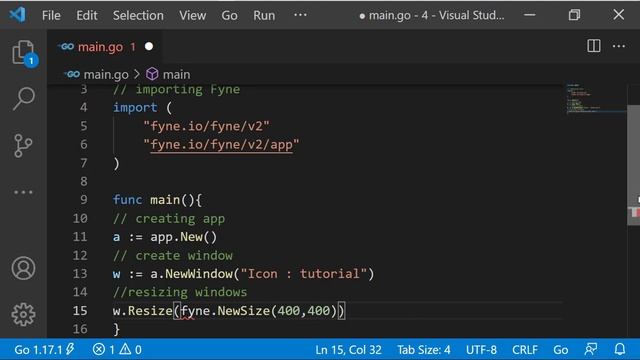Viewport: 640px width, 360px height.
Task: Click line number 9 in gutter
Action: click(x=84, y=200)
